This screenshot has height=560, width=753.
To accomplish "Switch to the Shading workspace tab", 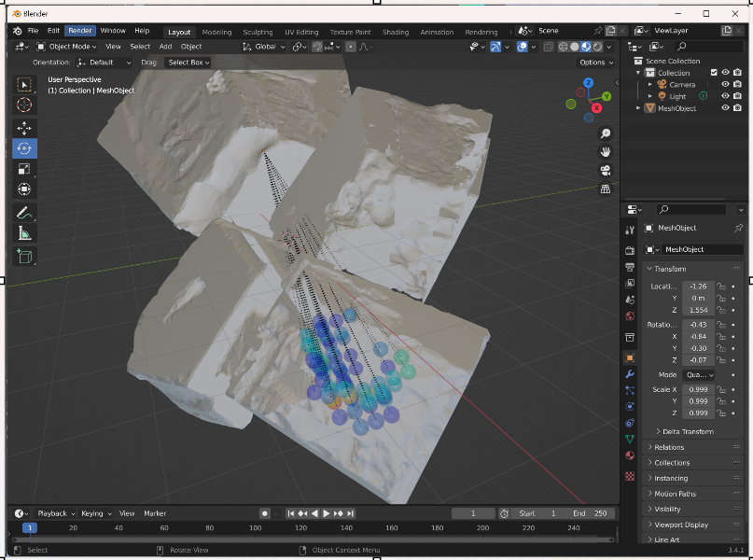I will click(396, 32).
